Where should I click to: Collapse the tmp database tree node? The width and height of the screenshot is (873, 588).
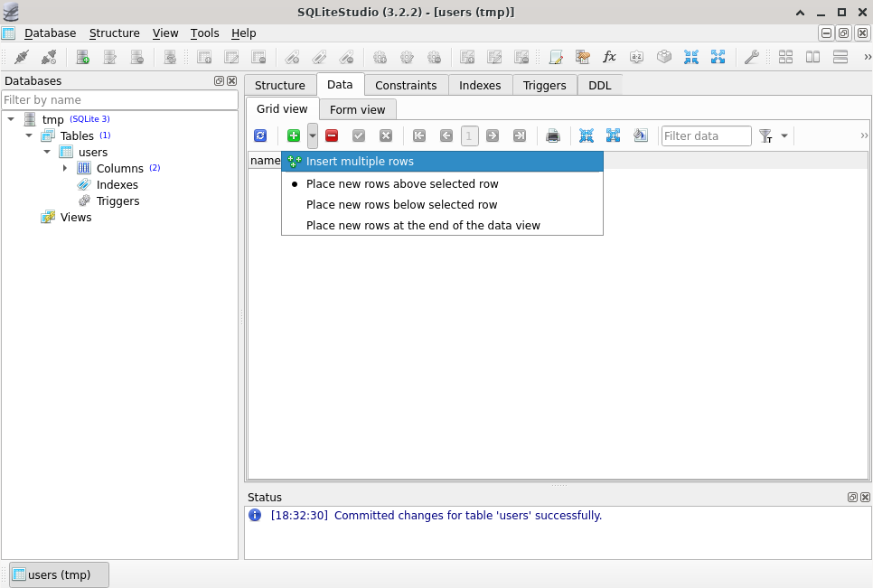11,119
